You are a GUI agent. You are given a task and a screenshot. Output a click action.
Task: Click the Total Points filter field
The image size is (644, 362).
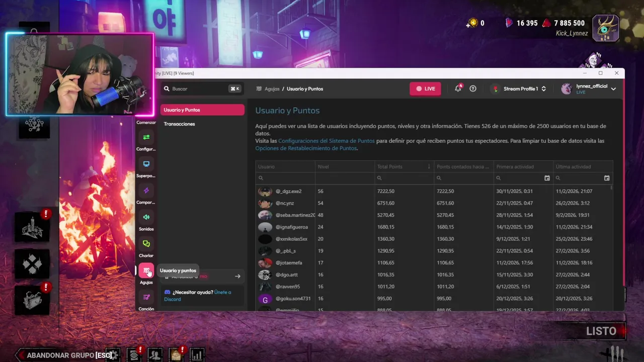(x=404, y=178)
